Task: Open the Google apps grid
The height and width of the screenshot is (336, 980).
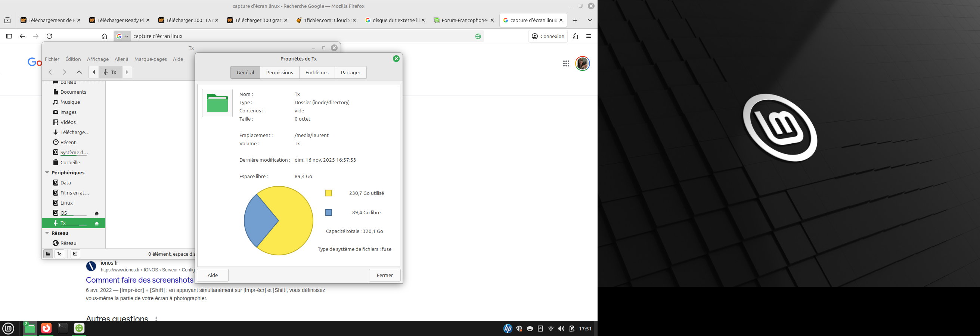Action: (x=566, y=63)
